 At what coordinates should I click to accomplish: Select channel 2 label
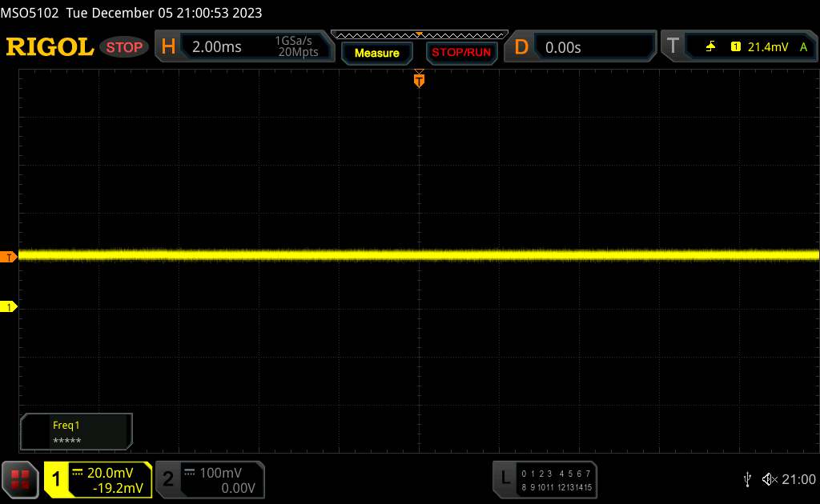(168, 479)
